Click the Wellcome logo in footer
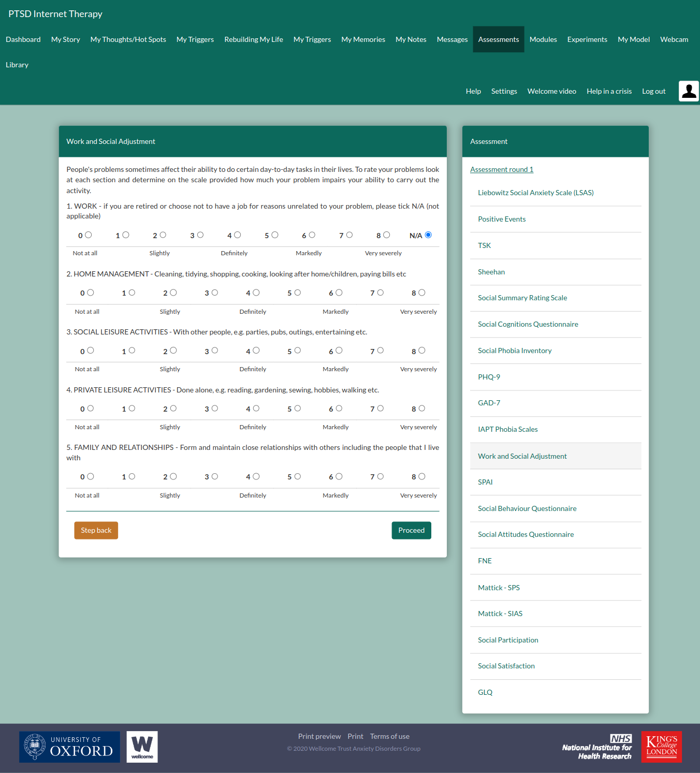 point(142,747)
